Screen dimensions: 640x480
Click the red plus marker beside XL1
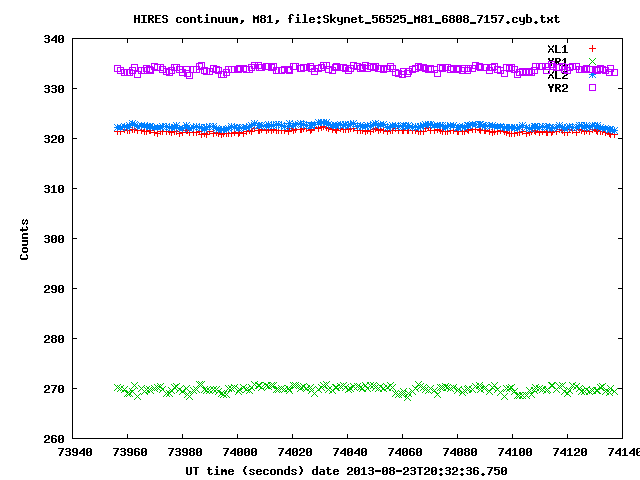point(592,49)
